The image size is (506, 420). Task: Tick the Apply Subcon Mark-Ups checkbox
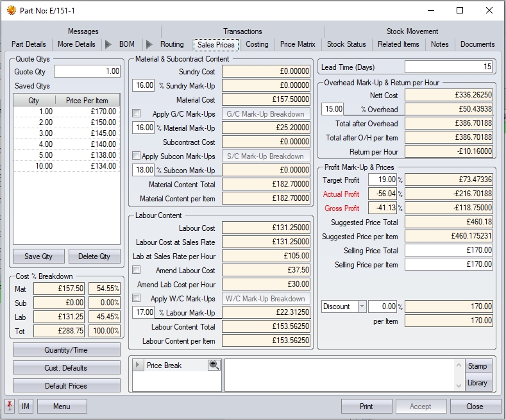point(136,156)
